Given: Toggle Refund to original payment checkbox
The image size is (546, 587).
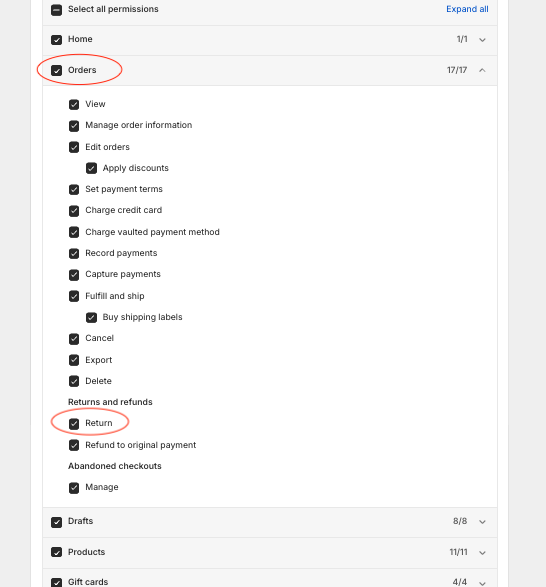Looking at the screenshot, I should 74,445.
